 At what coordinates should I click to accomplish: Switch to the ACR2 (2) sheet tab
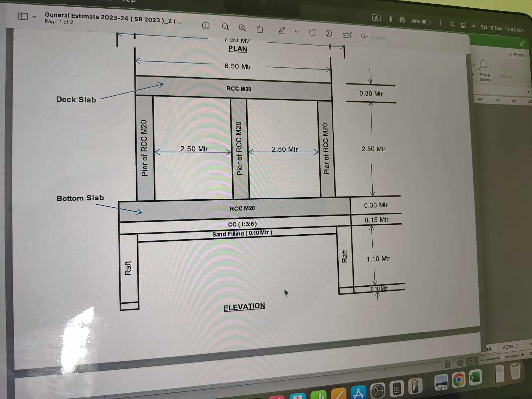pyautogui.click(x=510, y=347)
